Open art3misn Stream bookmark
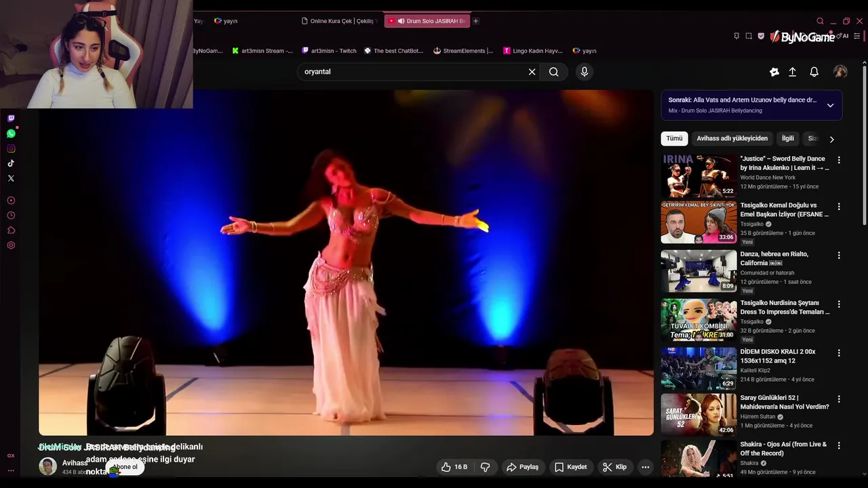 (262, 51)
